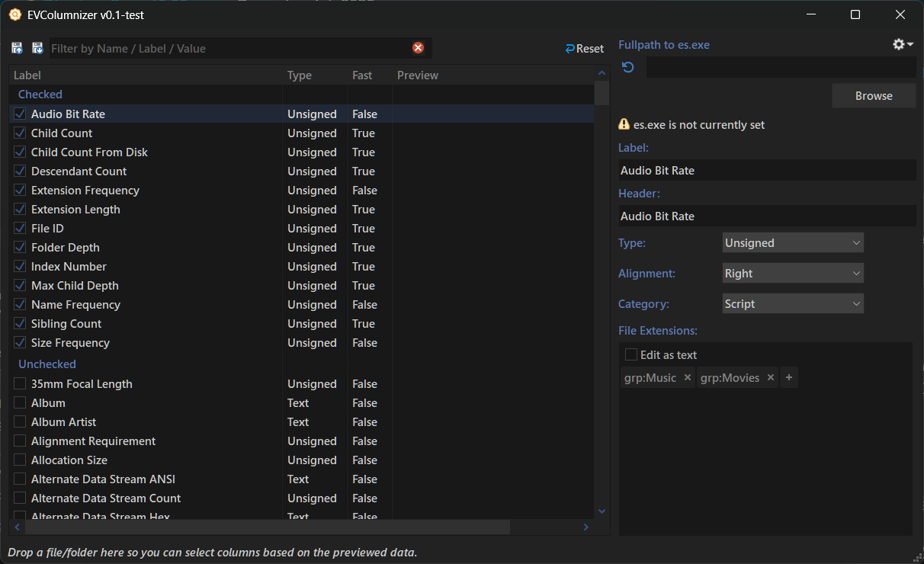
Task: Add a new file extension with plus icon
Action: (789, 378)
